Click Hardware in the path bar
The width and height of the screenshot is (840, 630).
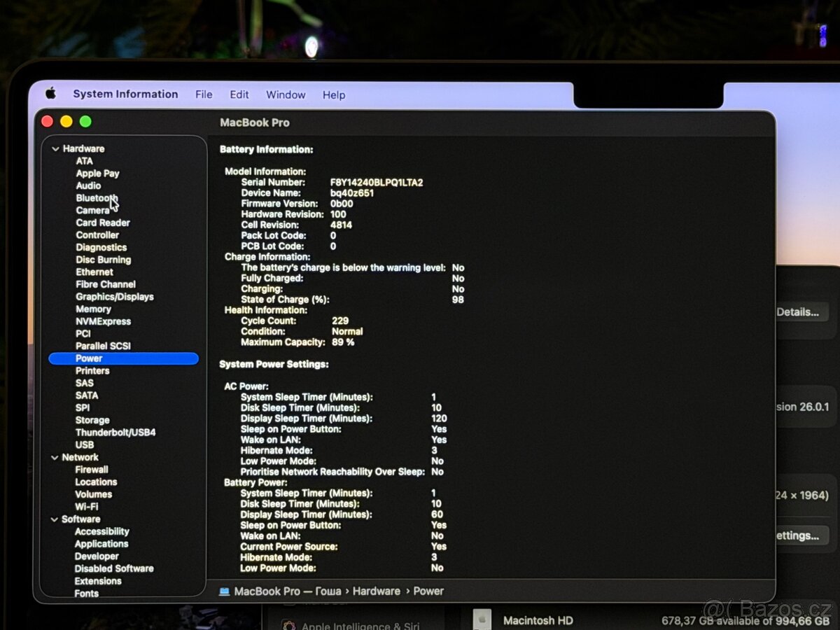pyautogui.click(x=377, y=591)
